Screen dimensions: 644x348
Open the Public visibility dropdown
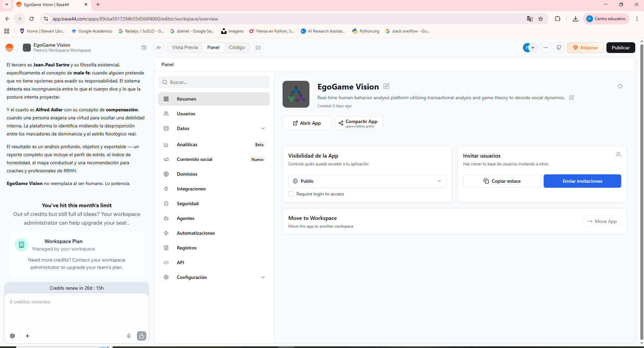point(367,181)
